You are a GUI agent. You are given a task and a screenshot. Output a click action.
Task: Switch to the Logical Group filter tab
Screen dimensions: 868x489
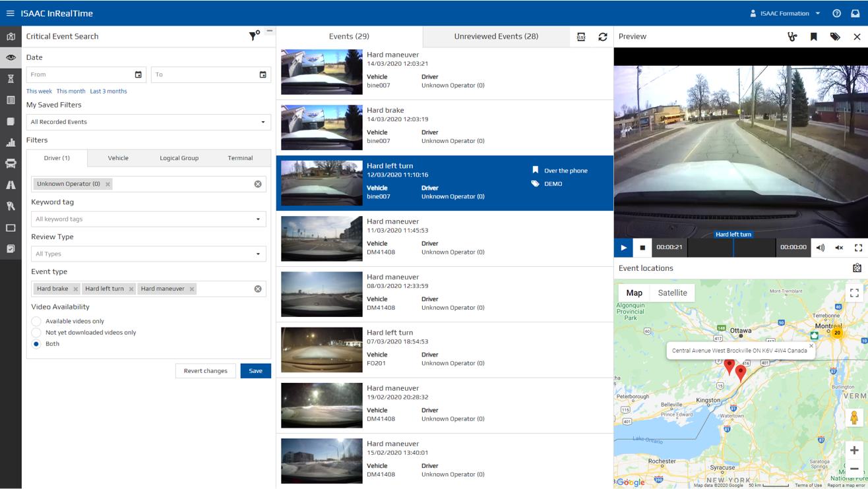(179, 158)
